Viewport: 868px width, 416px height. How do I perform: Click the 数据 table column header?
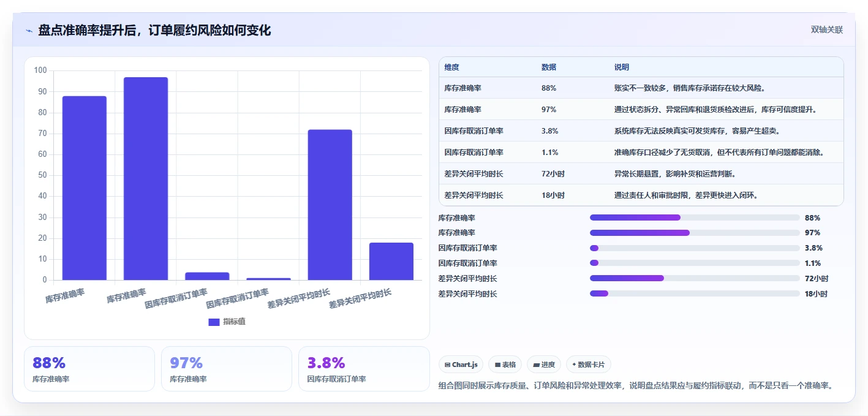click(549, 67)
